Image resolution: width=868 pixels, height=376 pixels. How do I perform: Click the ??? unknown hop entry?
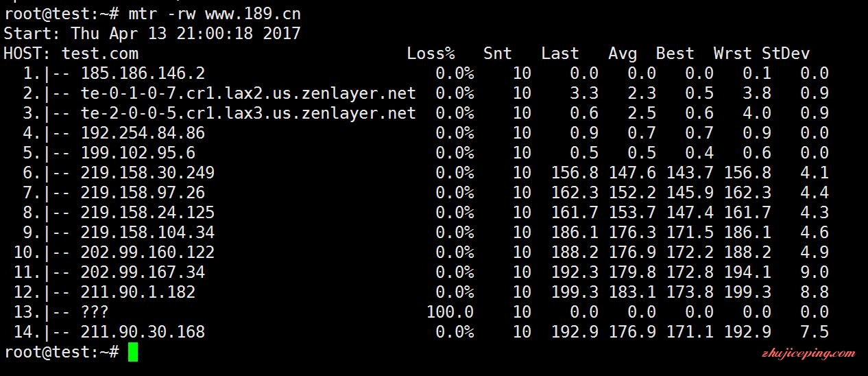[95, 312]
